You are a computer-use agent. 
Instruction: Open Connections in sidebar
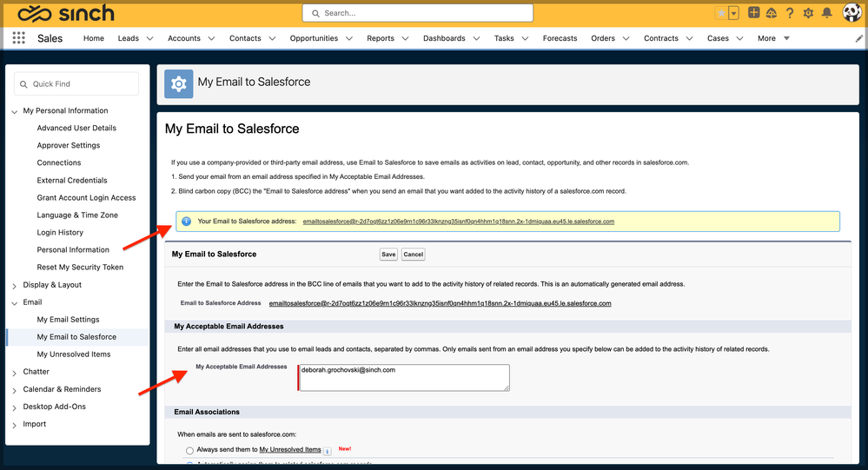pos(59,162)
